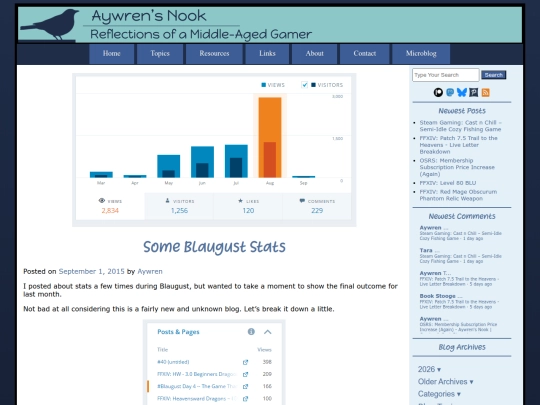Open the About menu item
The width and height of the screenshot is (540, 405).
coord(314,54)
